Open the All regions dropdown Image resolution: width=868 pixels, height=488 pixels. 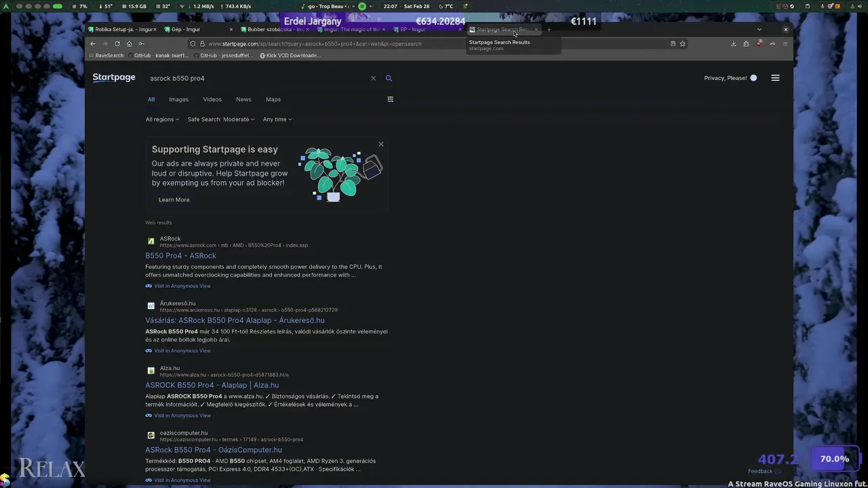tap(162, 119)
